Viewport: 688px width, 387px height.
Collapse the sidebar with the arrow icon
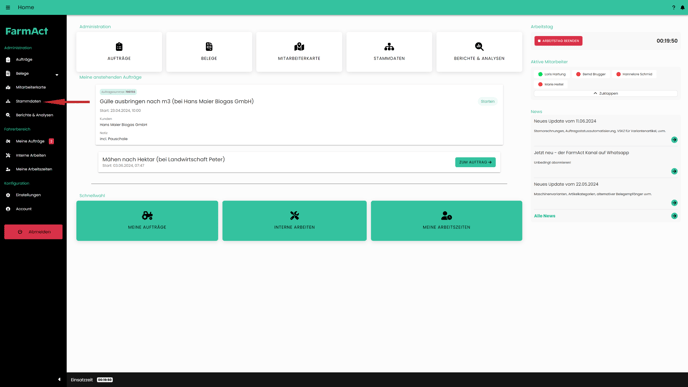(x=59, y=380)
